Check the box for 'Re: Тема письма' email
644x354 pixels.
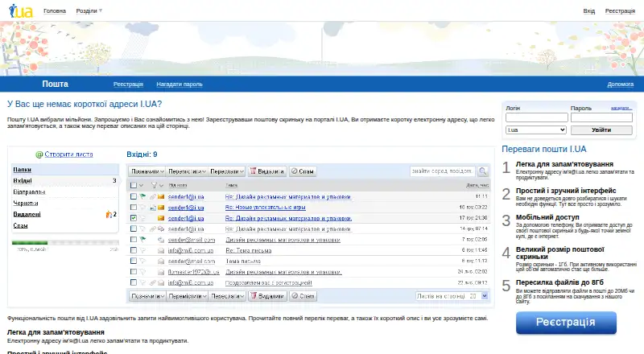point(134,250)
